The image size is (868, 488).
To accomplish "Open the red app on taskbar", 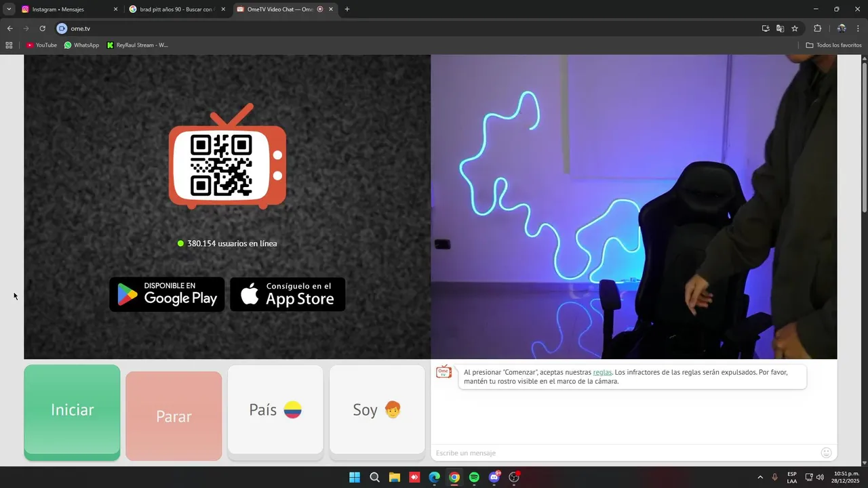I will (x=414, y=477).
